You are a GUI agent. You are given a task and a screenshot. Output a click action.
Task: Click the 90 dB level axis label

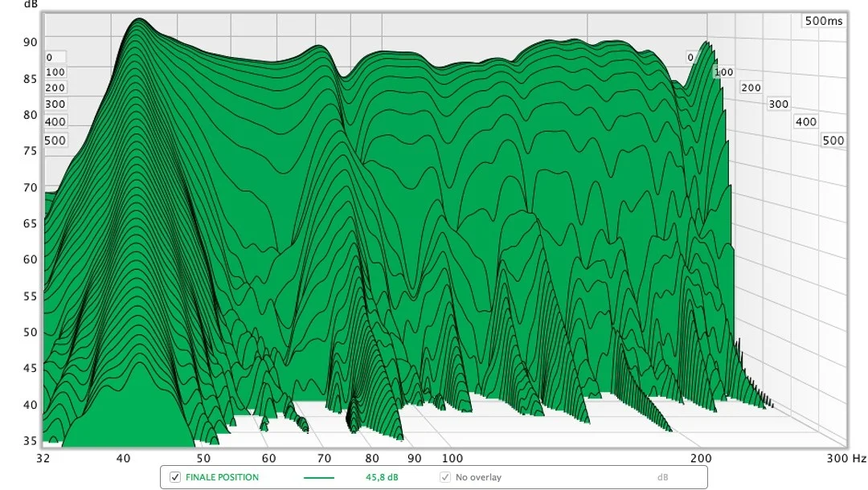[x=31, y=43]
